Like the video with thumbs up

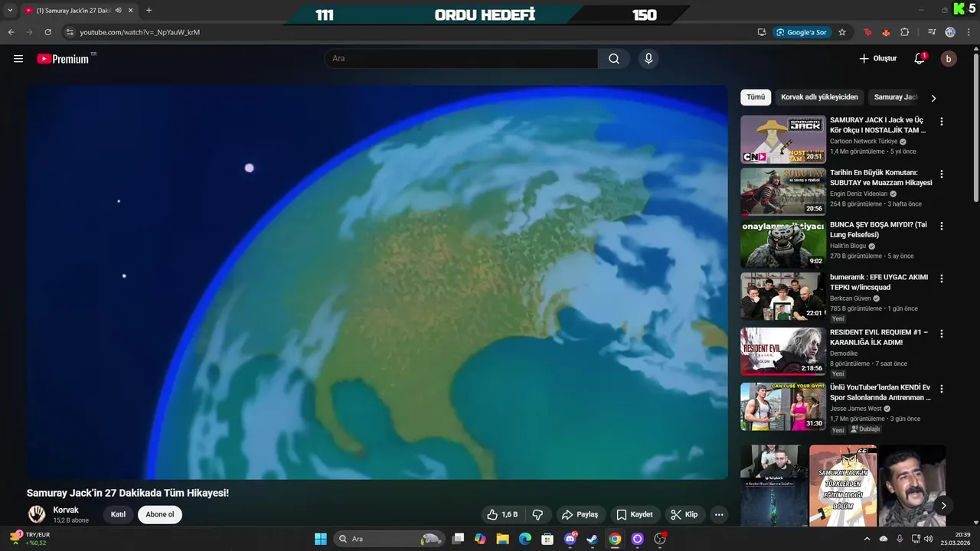pyautogui.click(x=502, y=515)
